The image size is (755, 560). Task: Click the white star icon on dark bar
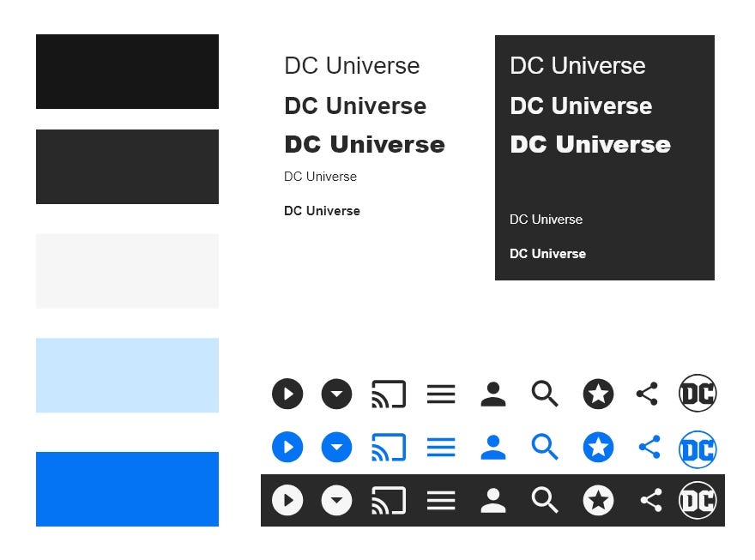coord(599,500)
